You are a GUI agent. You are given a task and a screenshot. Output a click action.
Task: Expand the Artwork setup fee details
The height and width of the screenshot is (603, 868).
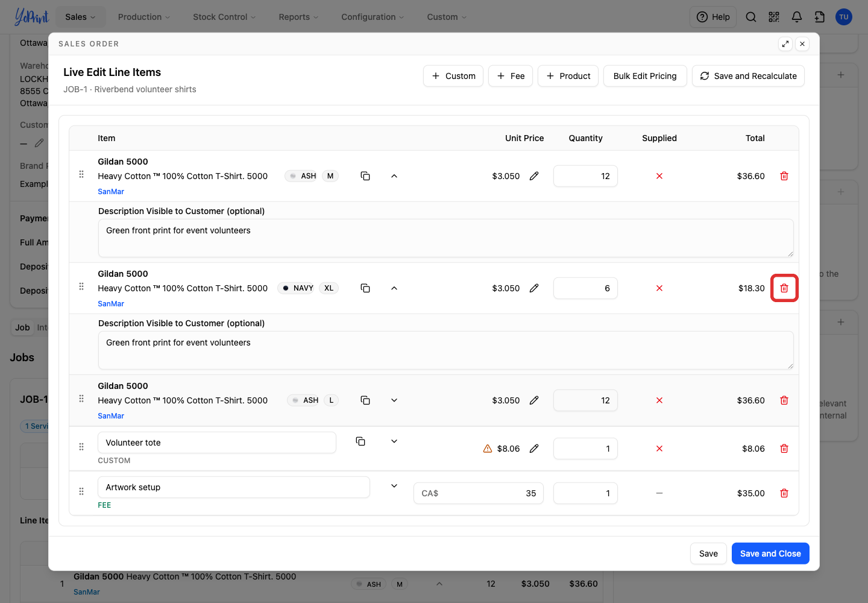pos(394,486)
